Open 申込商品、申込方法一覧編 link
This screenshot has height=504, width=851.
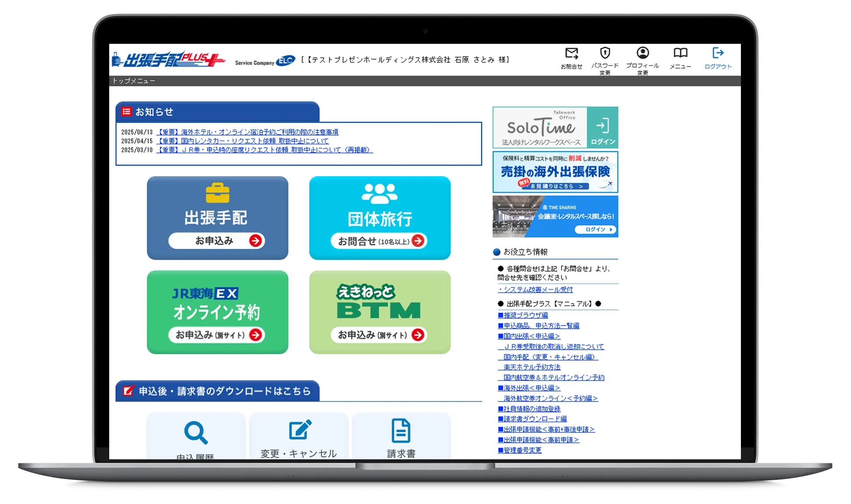point(539,326)
